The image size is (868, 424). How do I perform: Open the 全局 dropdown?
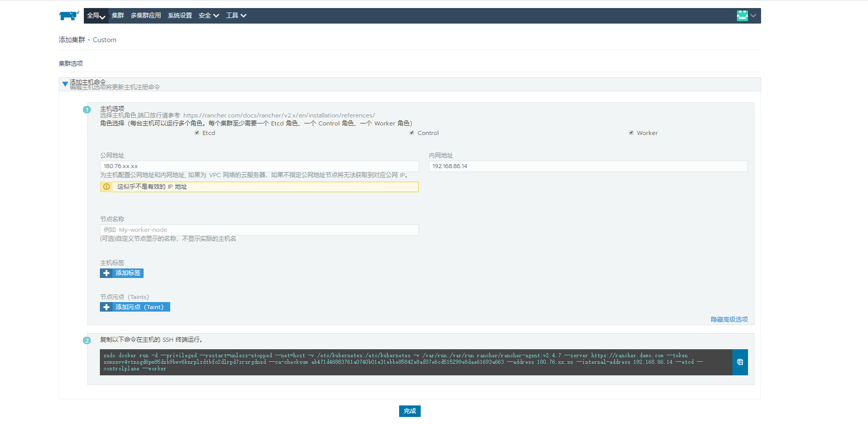(96, 16)
